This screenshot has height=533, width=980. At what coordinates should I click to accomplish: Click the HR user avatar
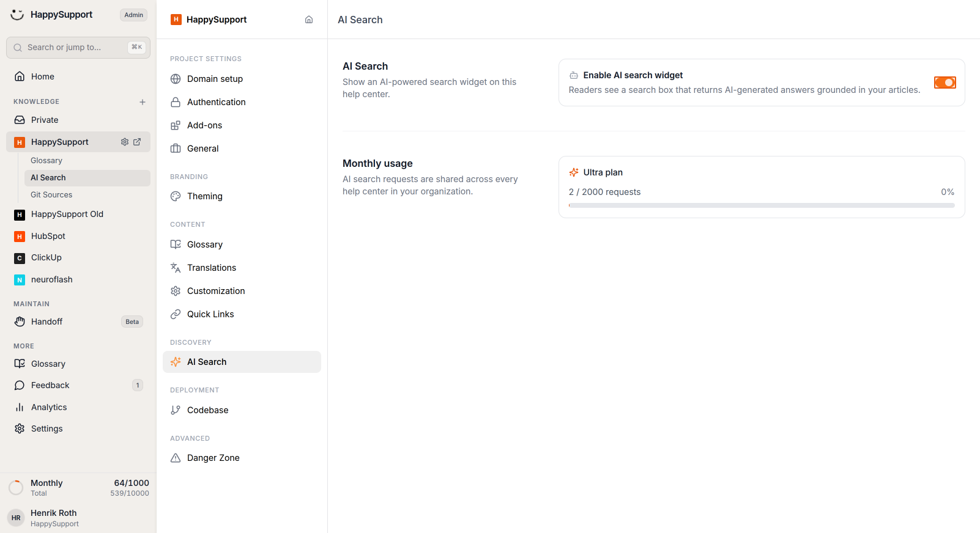click(16, 518)
